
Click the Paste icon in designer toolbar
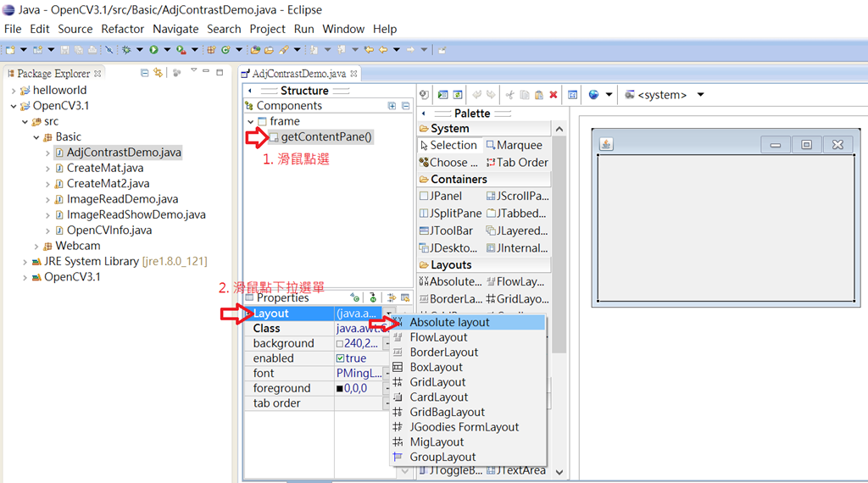pos(539,95)
